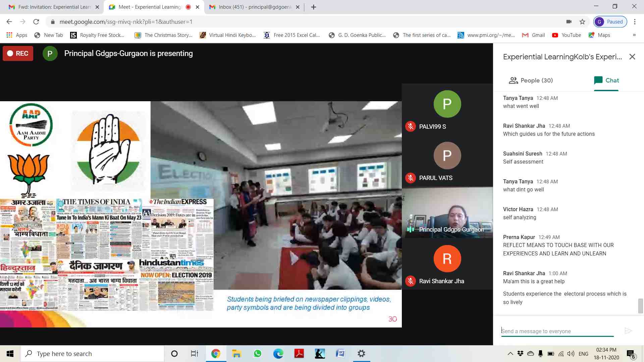This screenshot has height=362, width=644.
Task: Click the microphone tray icon
Action: coord(540,354)
